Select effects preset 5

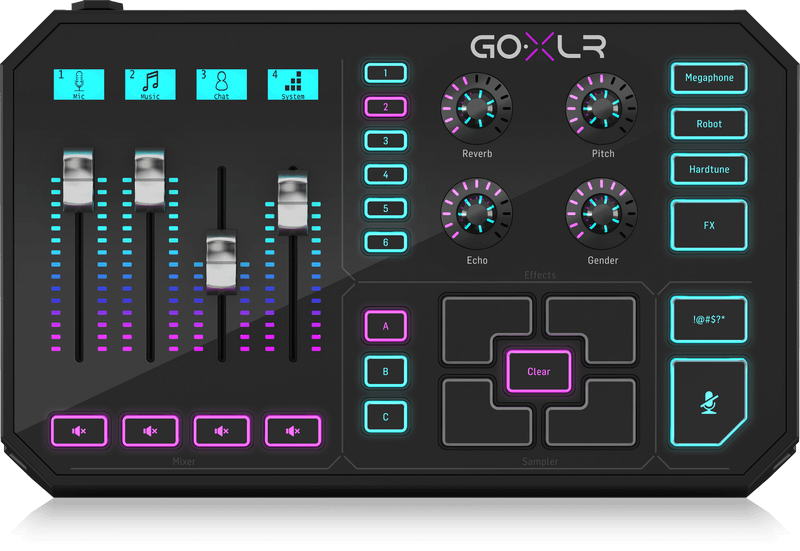click(x=386, y=208)
